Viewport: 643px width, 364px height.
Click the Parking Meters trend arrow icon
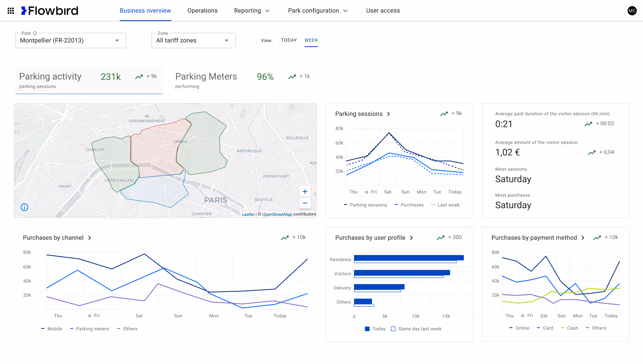pos(292,77)
